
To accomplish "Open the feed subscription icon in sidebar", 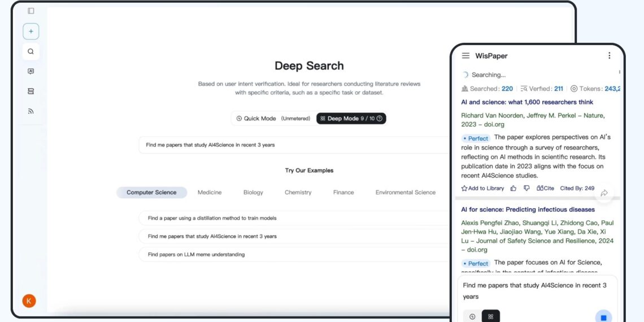I will click(x=31, y=111).
